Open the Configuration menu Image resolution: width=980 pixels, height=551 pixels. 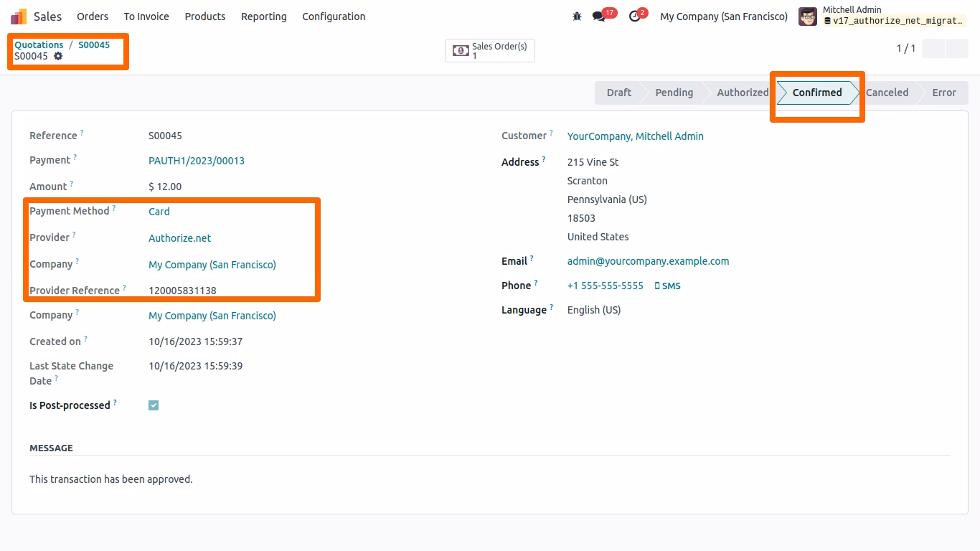click(x=334, y=17)
